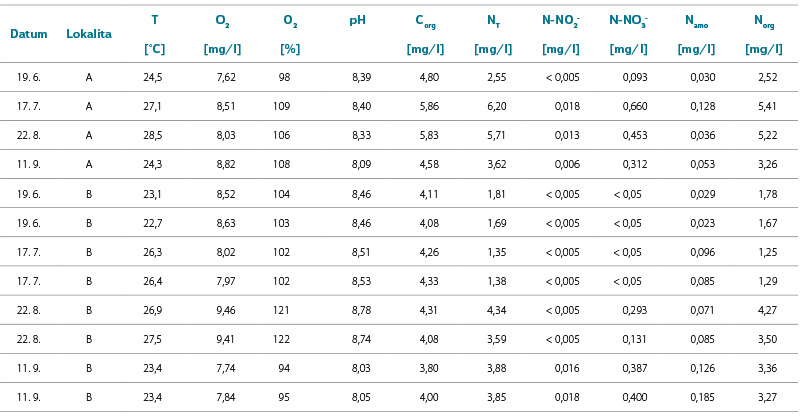Click the Norg value 5,41
800x416 pixels.
pyautogui.click(x=767, y=106)
